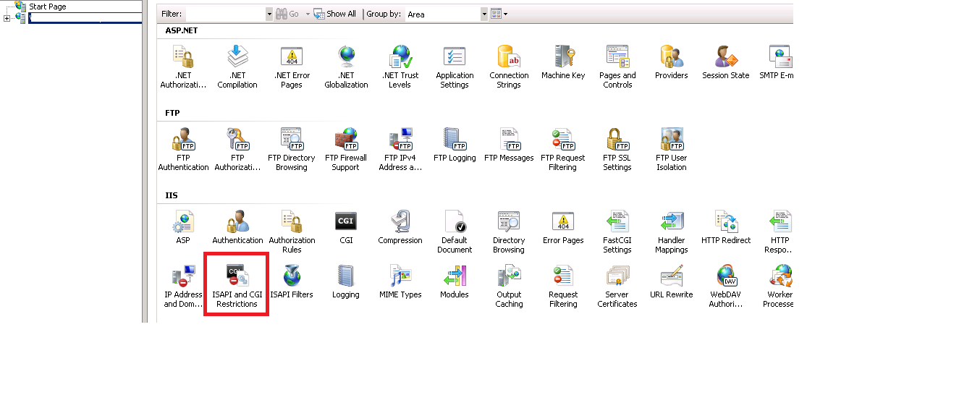Open .NET Compilation feature

pos(237,66)
